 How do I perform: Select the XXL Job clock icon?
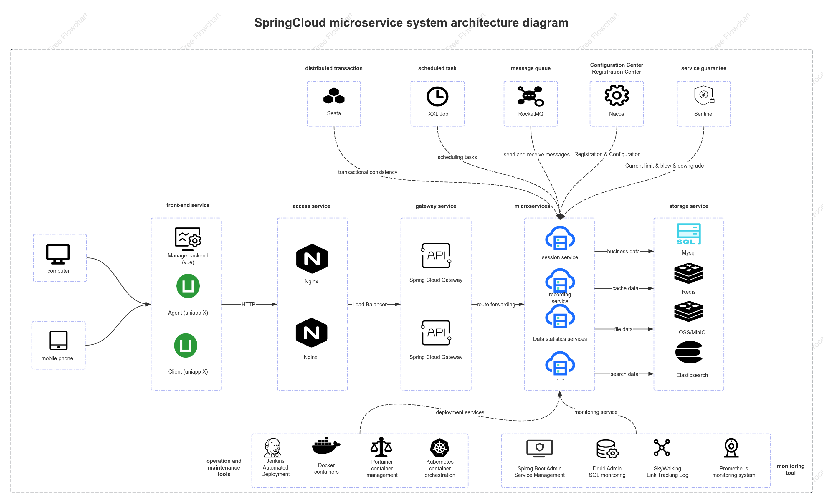coord(437,97)
